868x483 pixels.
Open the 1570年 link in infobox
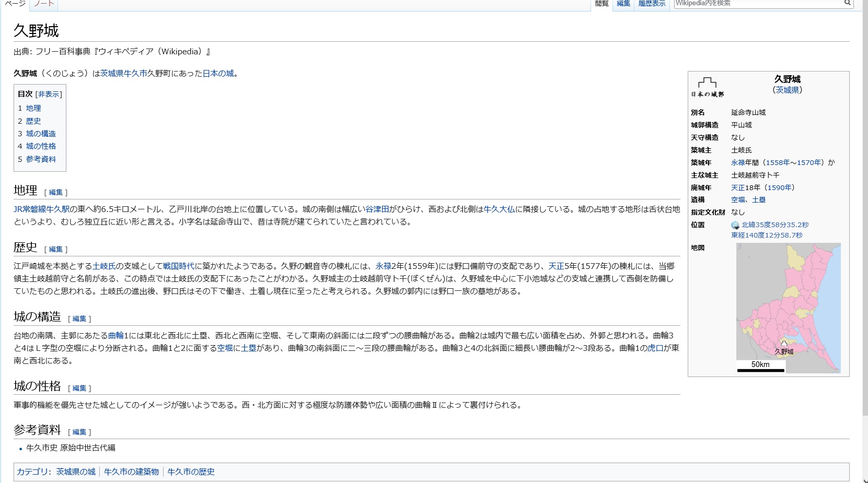tap(809, 163)
